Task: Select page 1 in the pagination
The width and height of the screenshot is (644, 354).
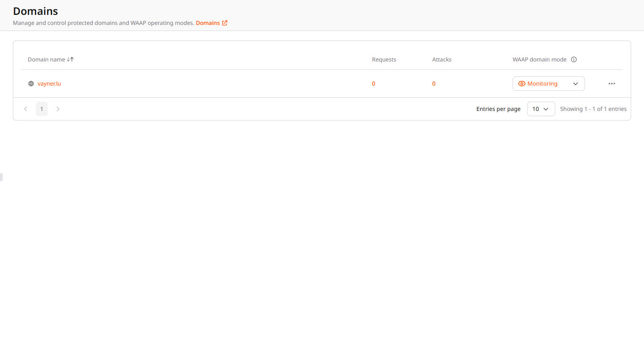Action: [x=42, y=109]
